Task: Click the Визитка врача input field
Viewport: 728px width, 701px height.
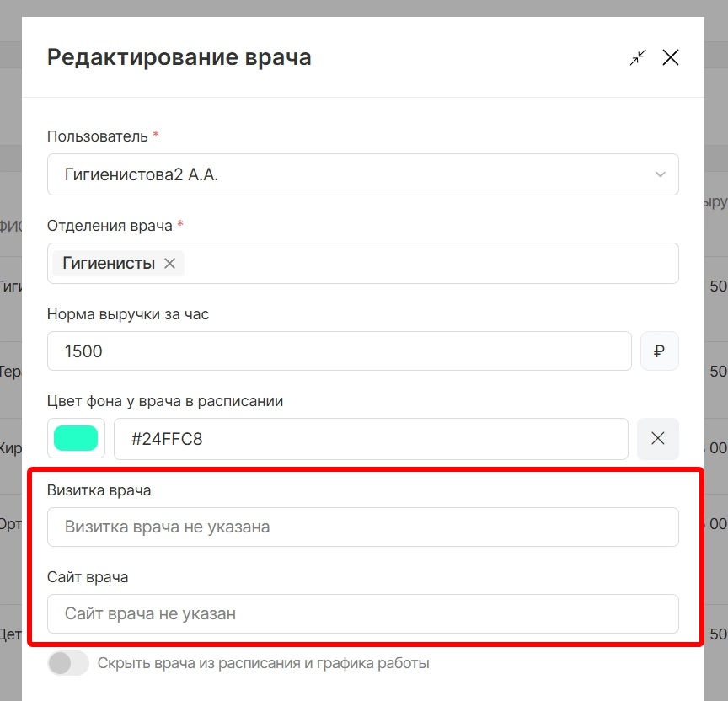Action: click(362, 527)
